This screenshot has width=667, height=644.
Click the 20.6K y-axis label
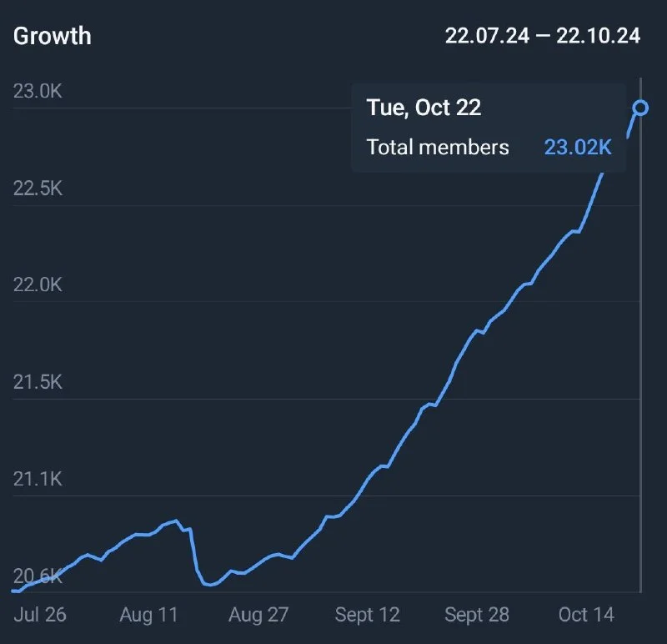tap(38, 576)
